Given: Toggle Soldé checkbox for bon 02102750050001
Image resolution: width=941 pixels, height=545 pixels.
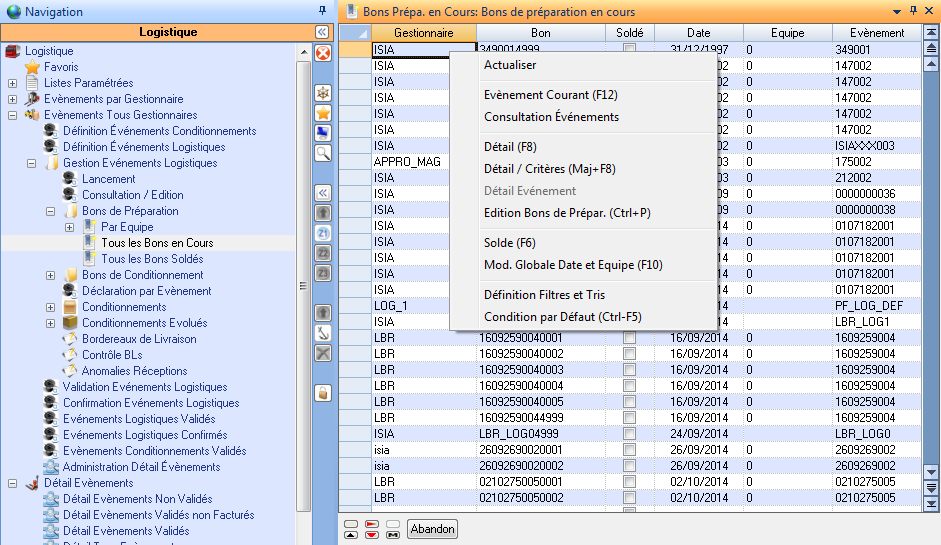Looking at the screenshot, I should (629, 483).
